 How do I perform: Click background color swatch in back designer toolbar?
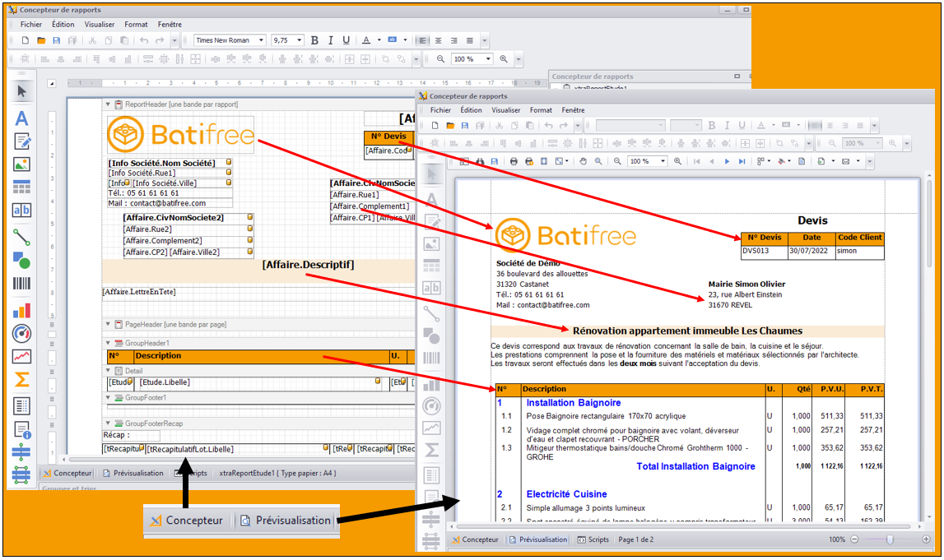392,39
